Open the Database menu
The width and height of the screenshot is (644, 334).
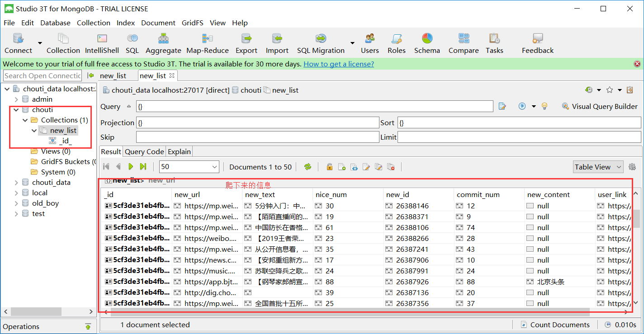tap(55, 23)
